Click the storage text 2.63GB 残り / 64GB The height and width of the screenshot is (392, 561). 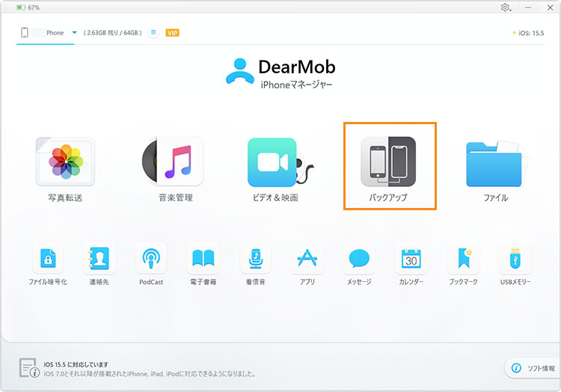pyautogui.click(x=112, y=33)
